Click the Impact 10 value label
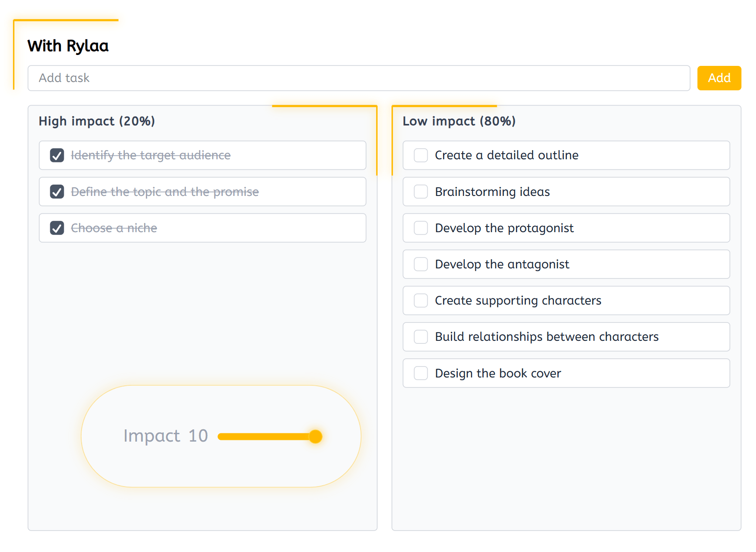Image resolution: width=756 pixels, height=552 pixels. [166, 436]
